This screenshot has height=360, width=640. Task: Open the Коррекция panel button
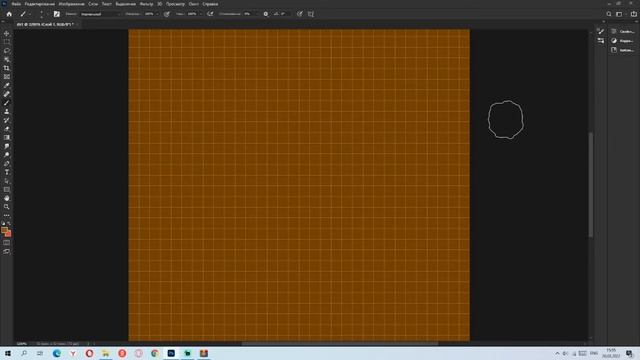(623, 41)
